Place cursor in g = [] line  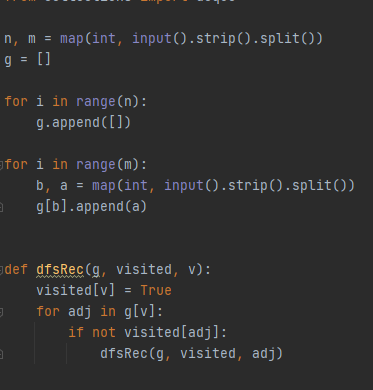coord(27,60)
